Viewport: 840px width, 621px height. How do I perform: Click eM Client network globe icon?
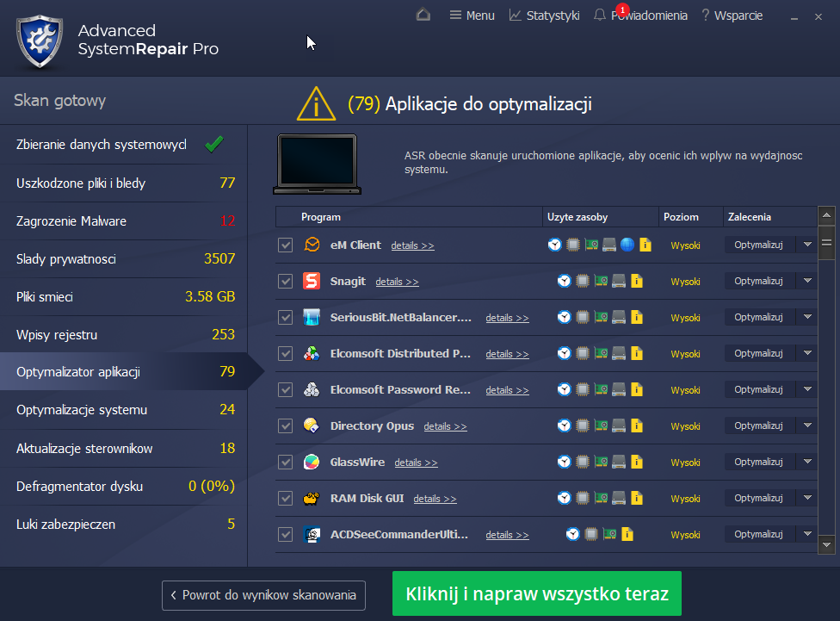pos(627,245)
